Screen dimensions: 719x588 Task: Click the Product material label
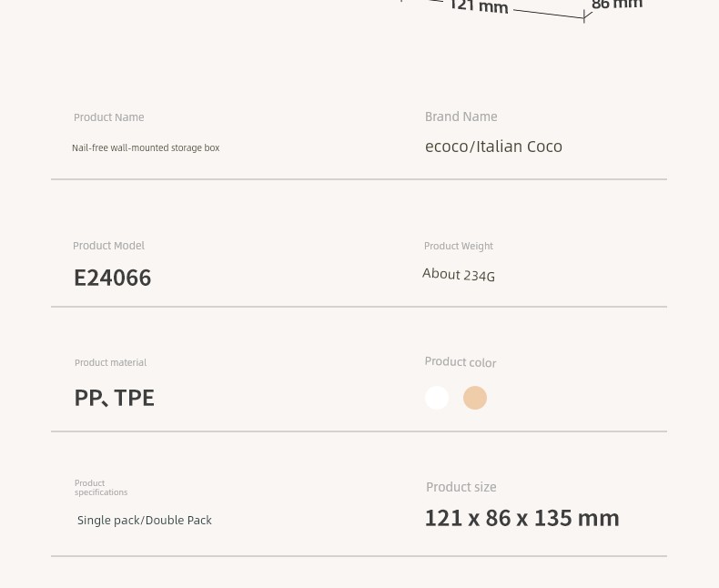pyautogui.click(x=110, y=363)
